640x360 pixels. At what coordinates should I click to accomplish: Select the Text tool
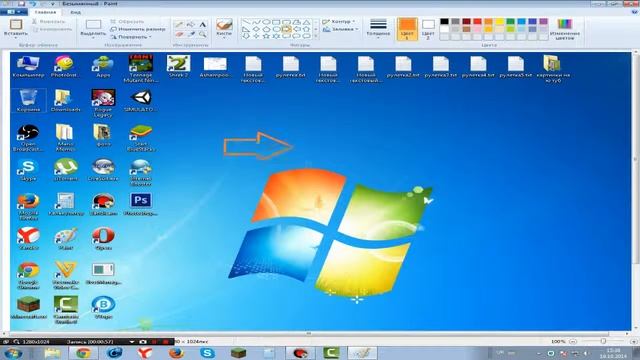coord(202,24)
